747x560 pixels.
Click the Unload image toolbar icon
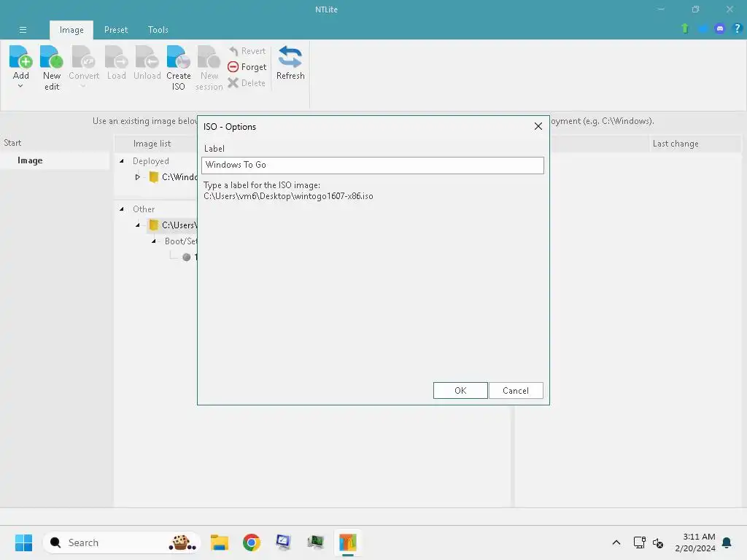pyautogui.click(x=147, y=57)
